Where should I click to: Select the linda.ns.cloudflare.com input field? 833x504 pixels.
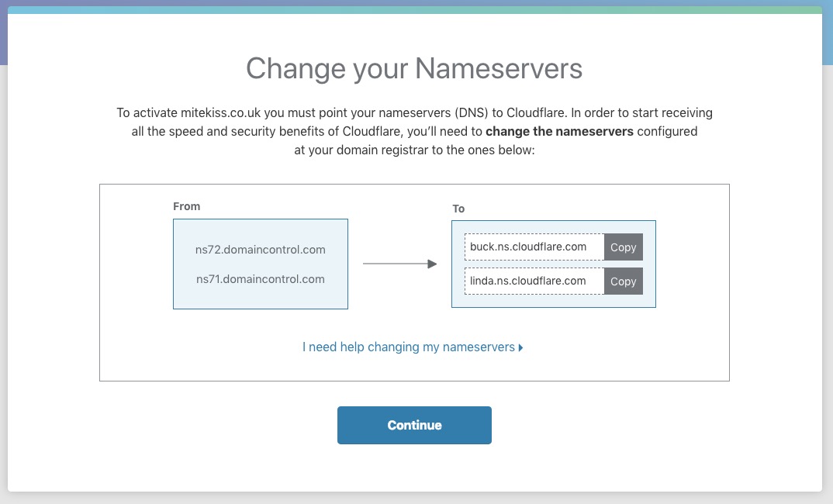[532, 281]
